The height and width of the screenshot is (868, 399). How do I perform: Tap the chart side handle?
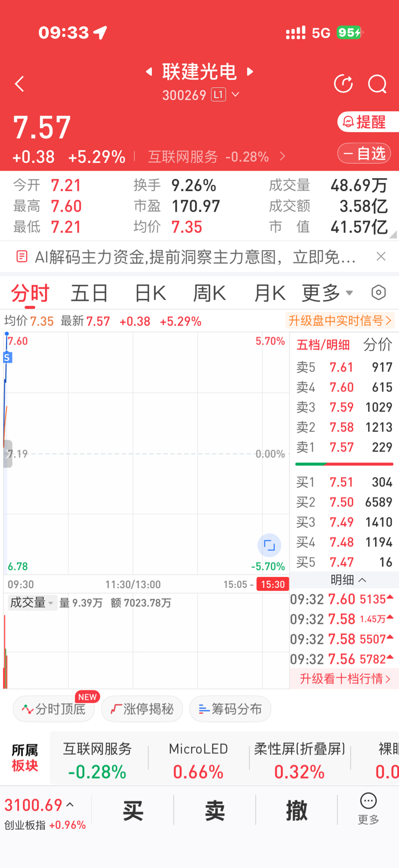7,454
